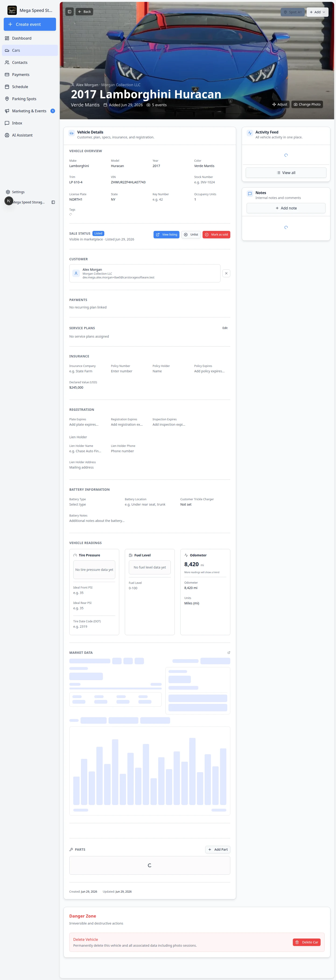Open Alex Morgan customer card
This screenshot has height=980, width=336.
tap(145, 274)
